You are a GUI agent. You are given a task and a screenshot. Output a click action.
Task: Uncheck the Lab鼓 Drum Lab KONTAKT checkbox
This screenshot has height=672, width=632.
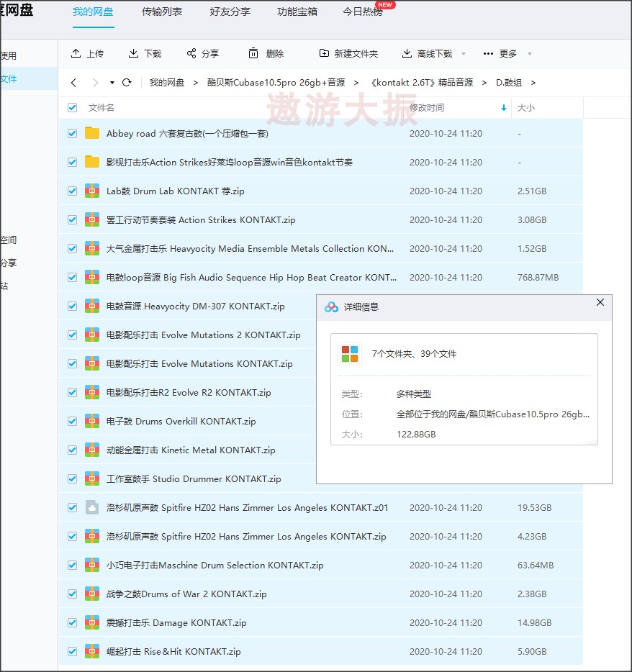click(x=73, y=191)
